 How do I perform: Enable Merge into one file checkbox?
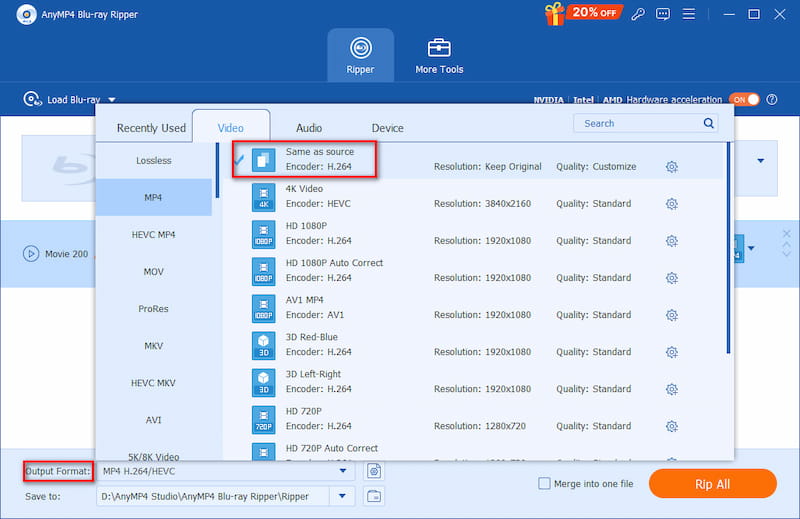click(x=544, y=484)
